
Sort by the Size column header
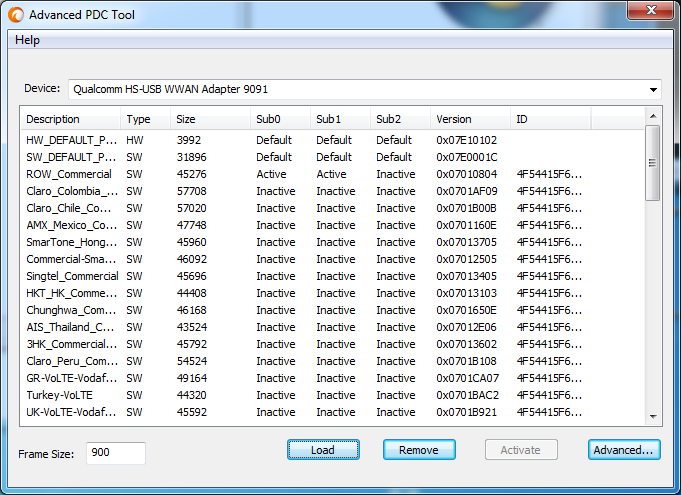coord(210,119)
